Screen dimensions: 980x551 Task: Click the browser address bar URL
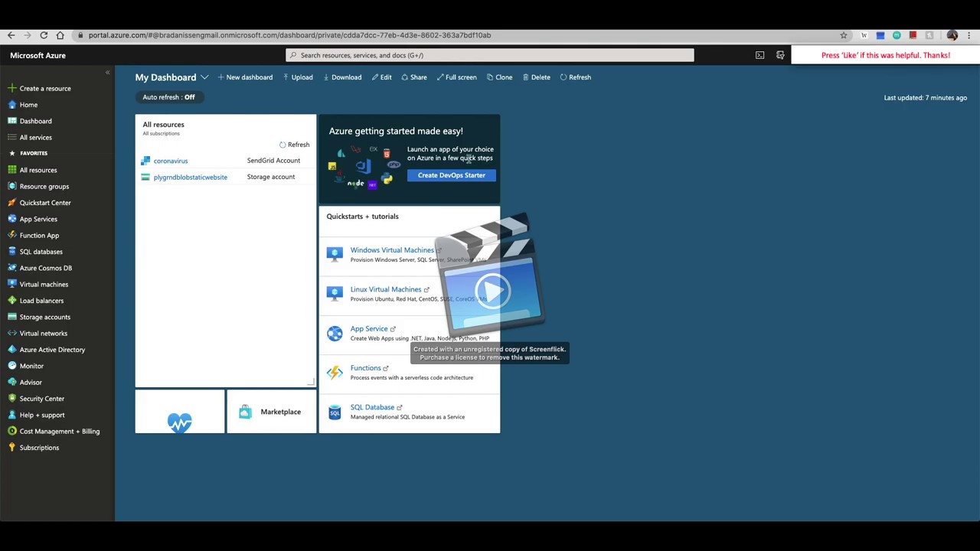(x=289, y=35)
